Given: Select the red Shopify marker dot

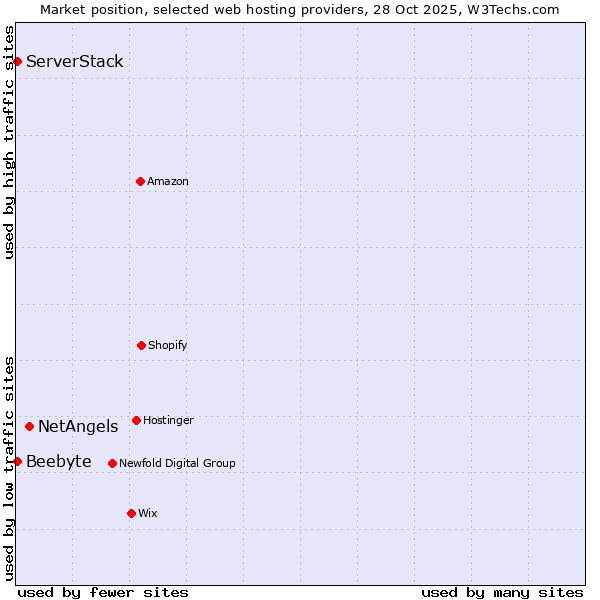Looking at the screenshot, I should click(x=141, y=345).
